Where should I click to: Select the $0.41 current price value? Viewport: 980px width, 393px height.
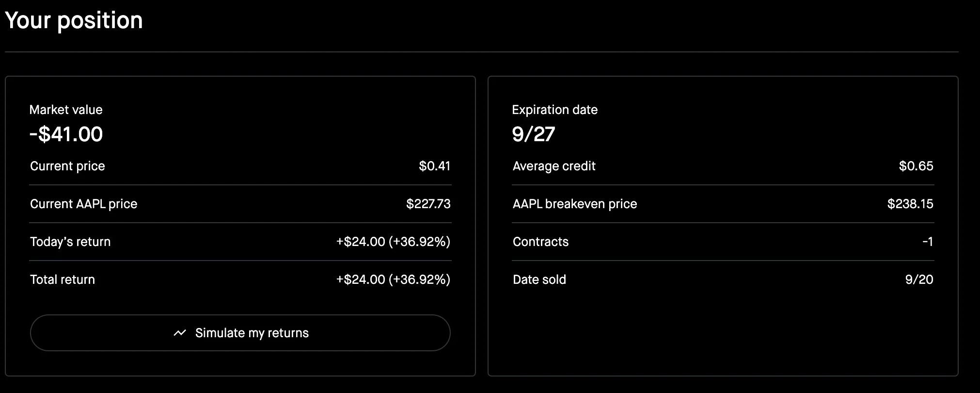(x=434, y=166)
